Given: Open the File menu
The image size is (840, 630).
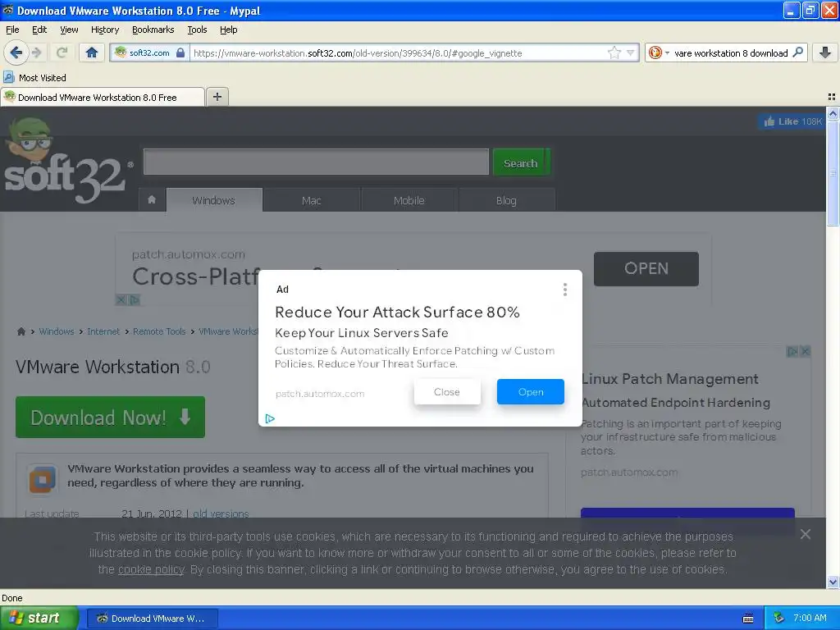Looking at the screenshot, I should (12, 30).
